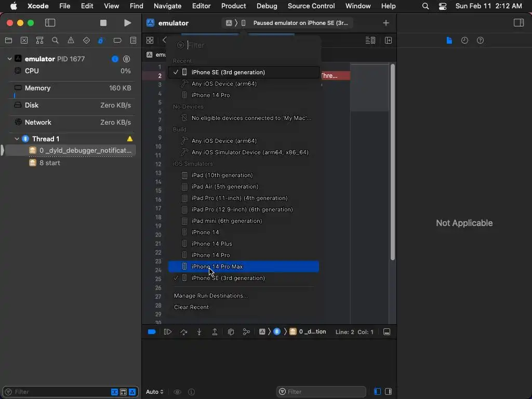Click the Step over button
The width and height of the screenshot is (532, 399).
pos(183,332)
